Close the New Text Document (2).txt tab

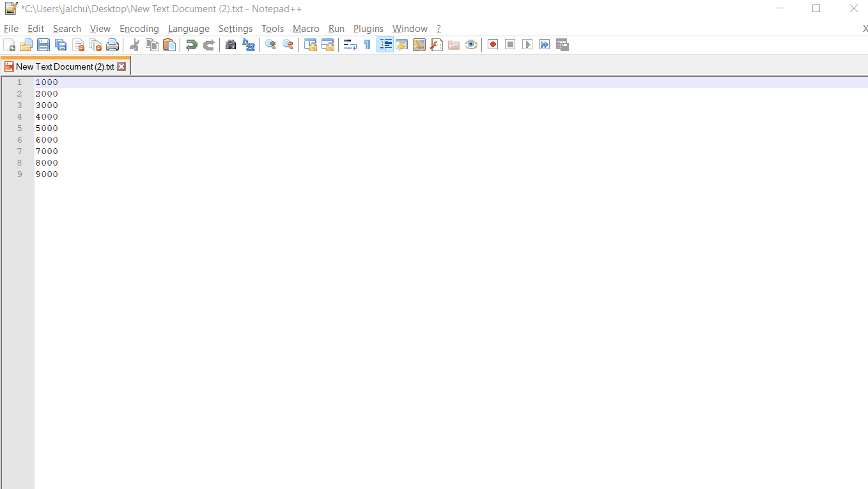coord(121,66)
